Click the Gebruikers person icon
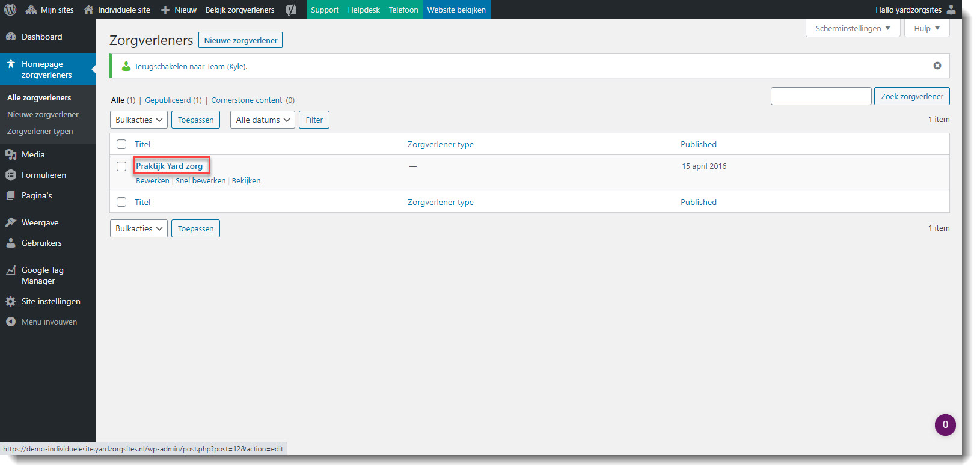 (x=11, y=243)
